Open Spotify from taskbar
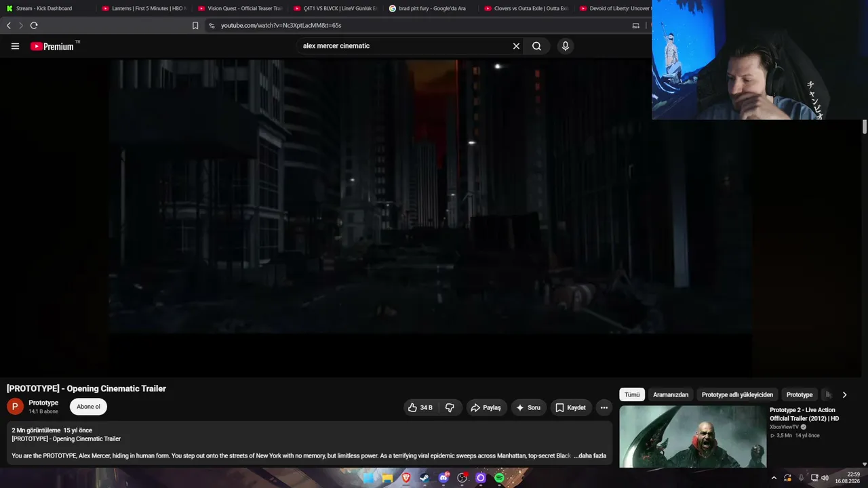 pos(499,478)
